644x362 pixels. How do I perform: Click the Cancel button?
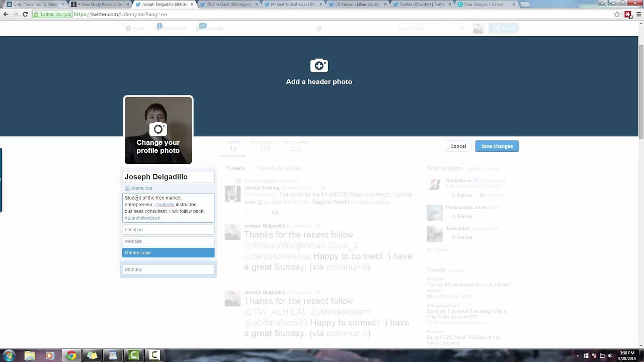point(458,146)
